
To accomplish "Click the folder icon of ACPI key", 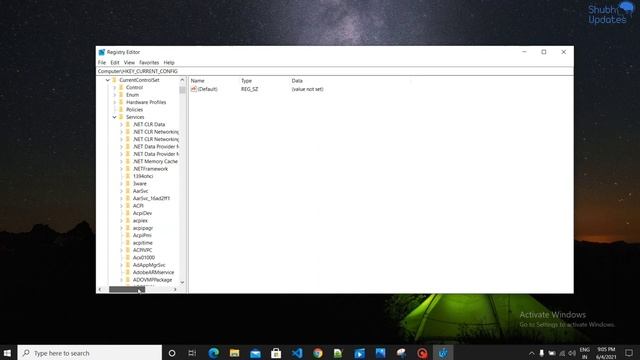I will [x=128, y=206].
